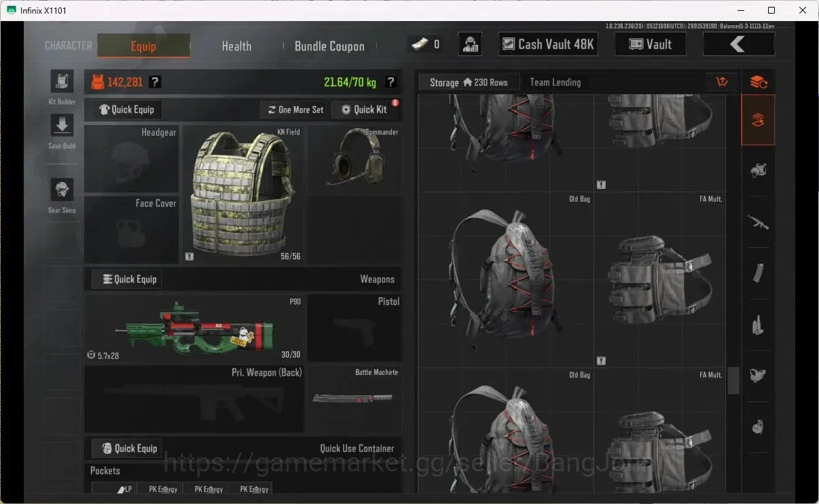Filter storage by ammo bullets icon
The width and height of the screenshot is (819, 504).
[x=758, y=325]
